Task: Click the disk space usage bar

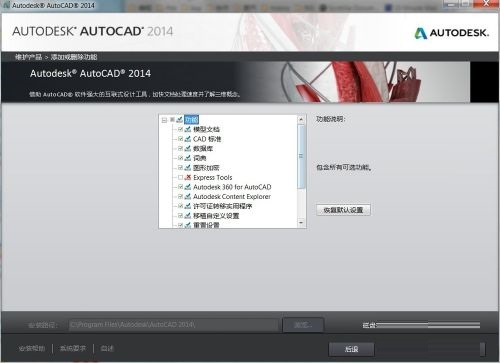Action: [428, 325]
